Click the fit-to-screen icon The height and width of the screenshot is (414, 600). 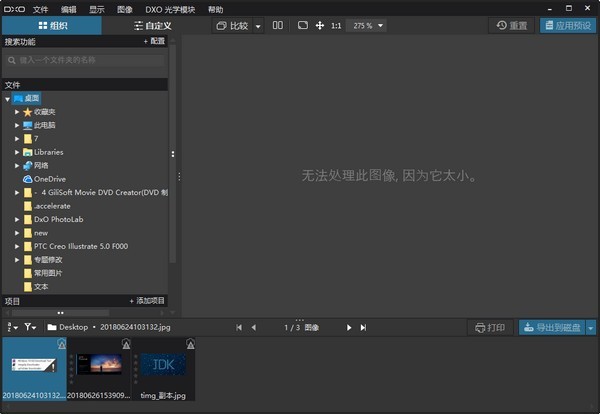point(303,25)
